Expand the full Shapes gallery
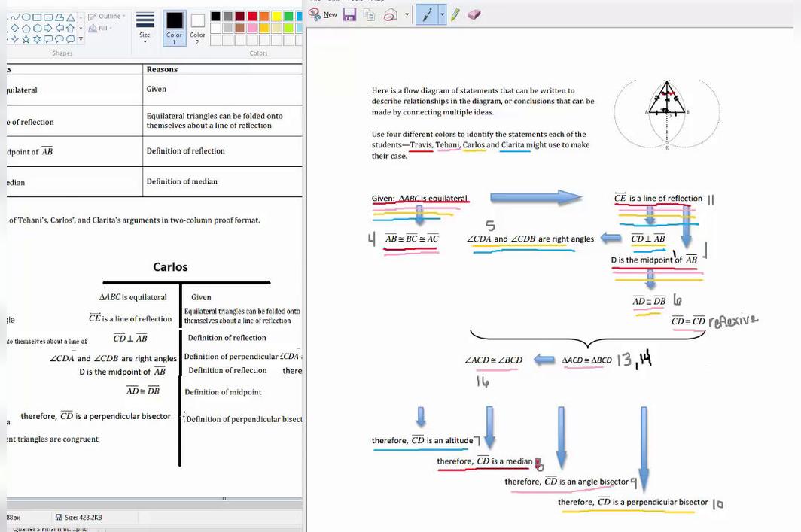Screen dimensions: 801x532 81,39
